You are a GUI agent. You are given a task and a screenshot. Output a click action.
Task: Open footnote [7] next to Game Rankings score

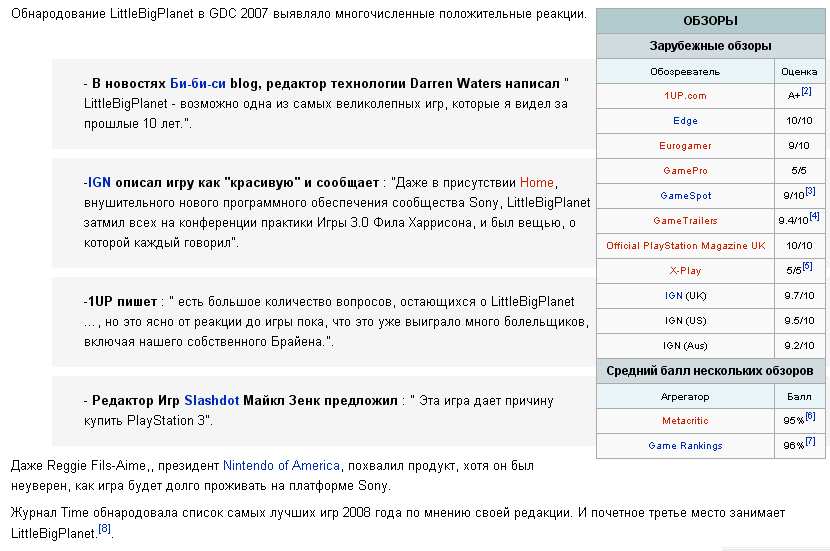[x=810, y=441]
